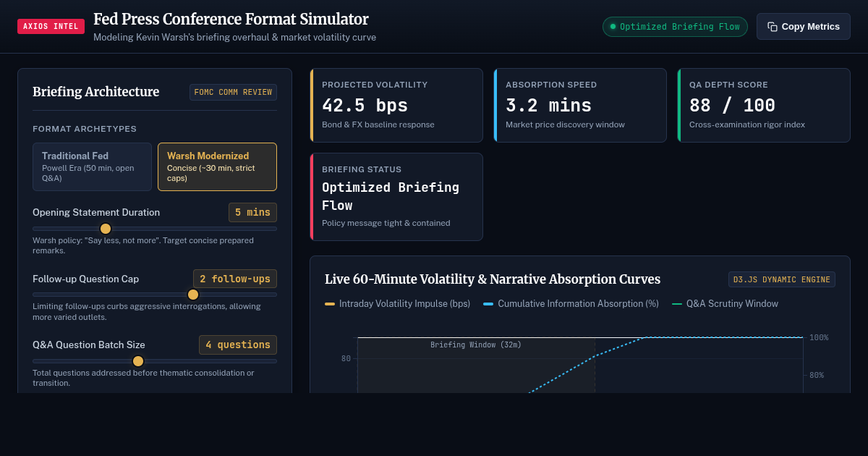The width and height of the screenshot is (868, 456).
Task: Click the Briefing Status card
Action: [x=396, y=197]
